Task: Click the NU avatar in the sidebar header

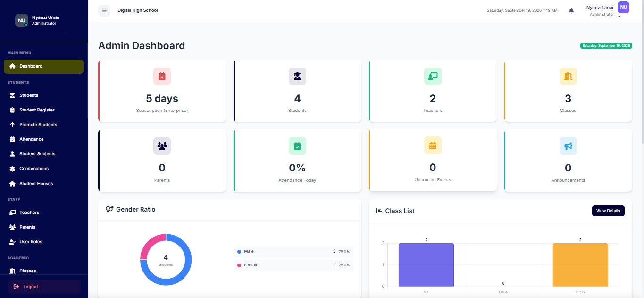Action: [x=22, y=20]
